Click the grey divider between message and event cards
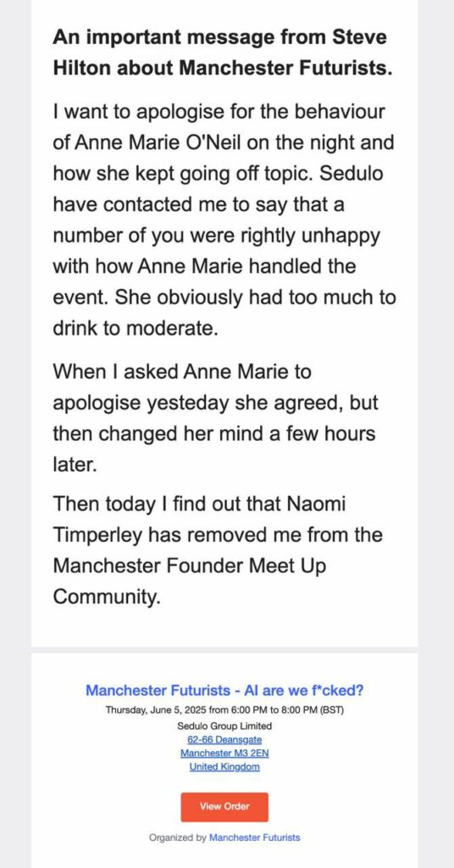Screen dimensions: 454x868 224,649
